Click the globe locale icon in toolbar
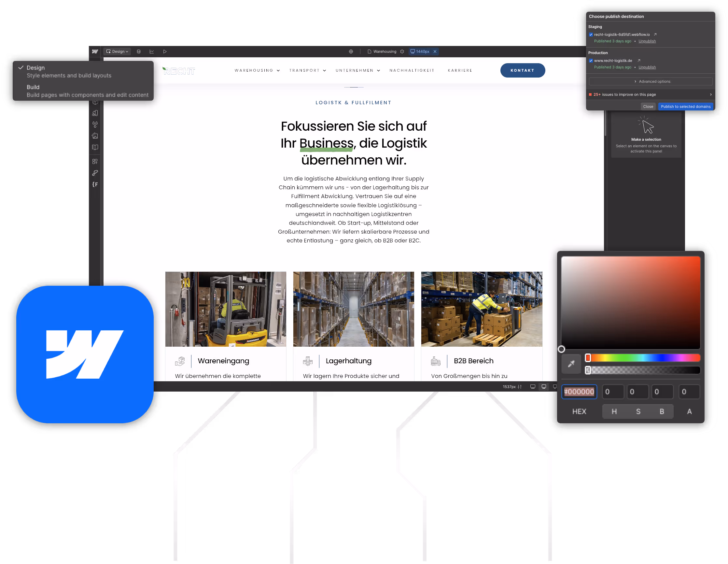Screen dimensions: 728x564 [351, 51]
